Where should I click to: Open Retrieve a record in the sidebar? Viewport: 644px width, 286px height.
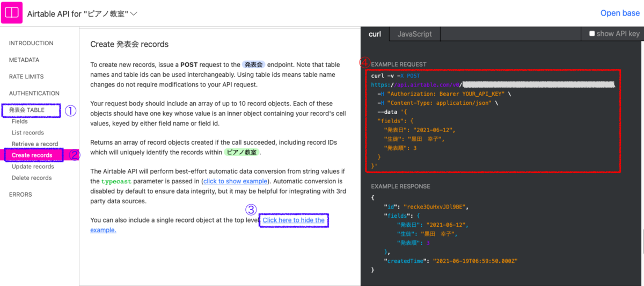[35, 144]
